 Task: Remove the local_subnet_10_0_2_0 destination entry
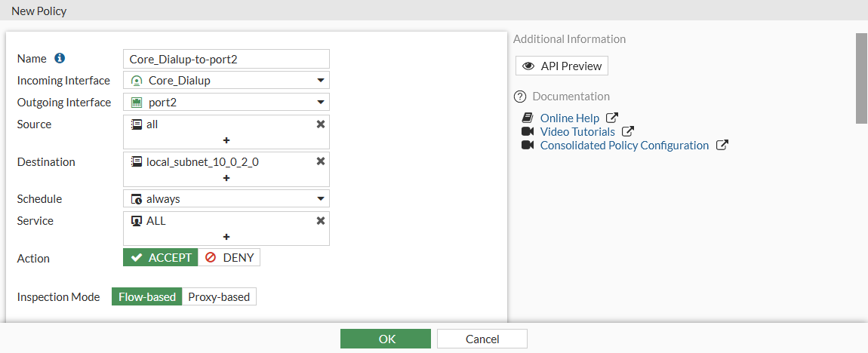click(x=321, y=161)
